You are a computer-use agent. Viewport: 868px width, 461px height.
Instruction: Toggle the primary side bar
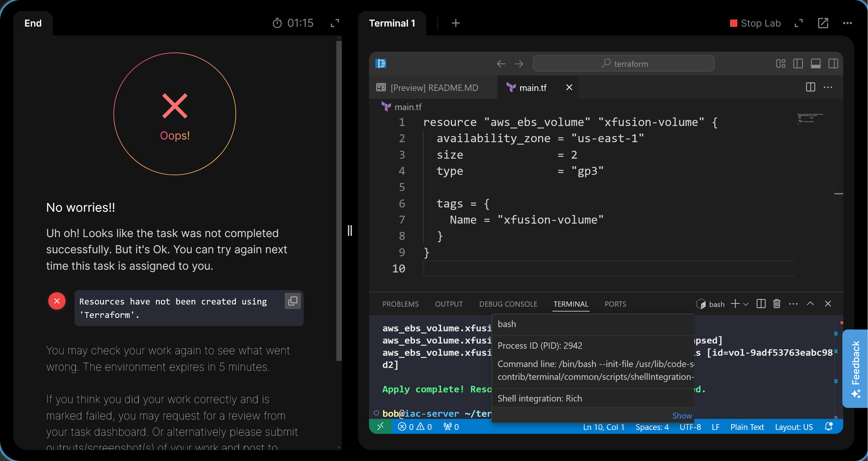tap(797, 64)
